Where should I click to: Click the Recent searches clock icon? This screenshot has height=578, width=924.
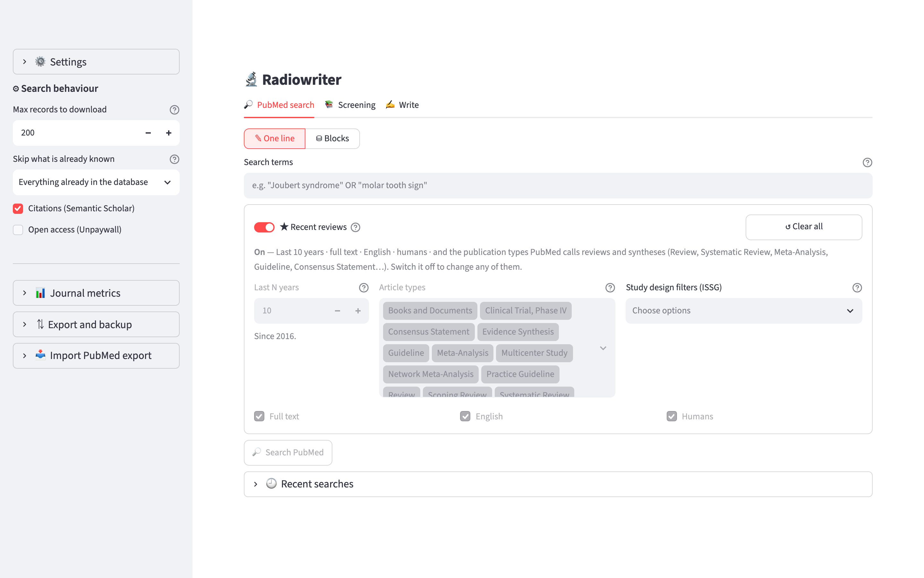point(271,484)
